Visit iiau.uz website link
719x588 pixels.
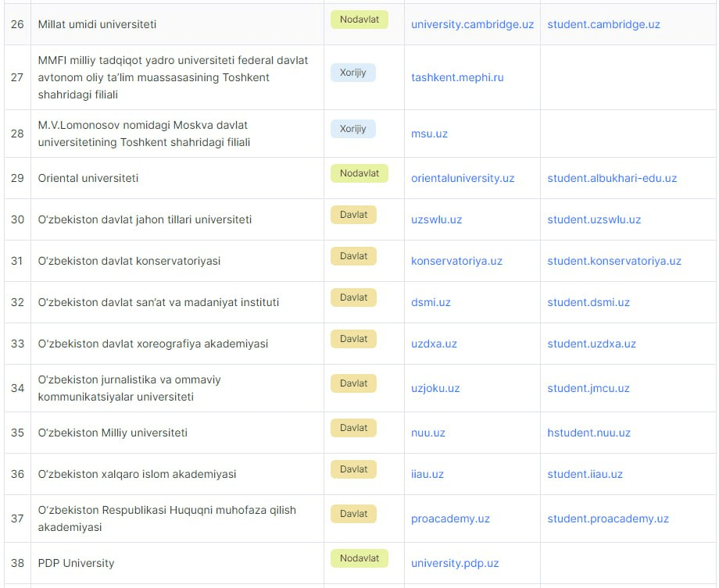(427, 474)
